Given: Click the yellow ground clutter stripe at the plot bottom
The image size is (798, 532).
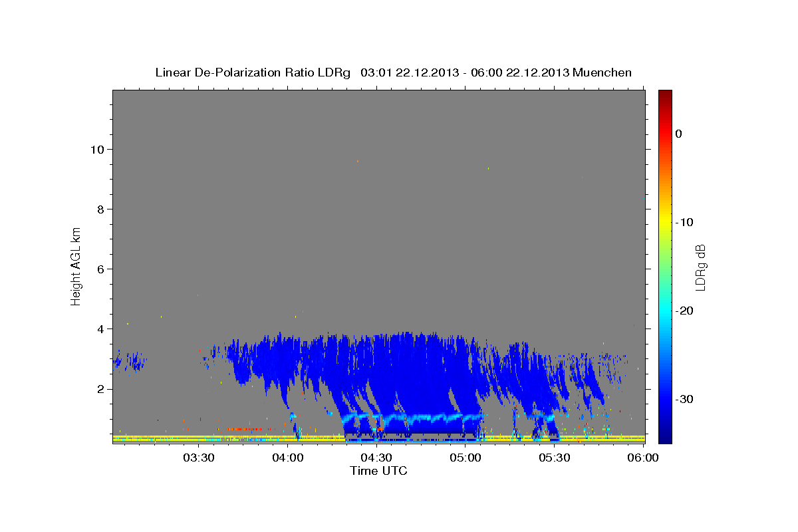Looking at the screenshot, I should (379, 438).
